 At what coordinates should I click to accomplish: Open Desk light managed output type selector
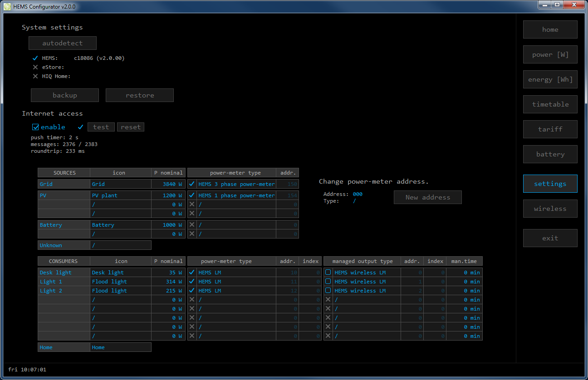pyautogui.click(x=366, y=273)
